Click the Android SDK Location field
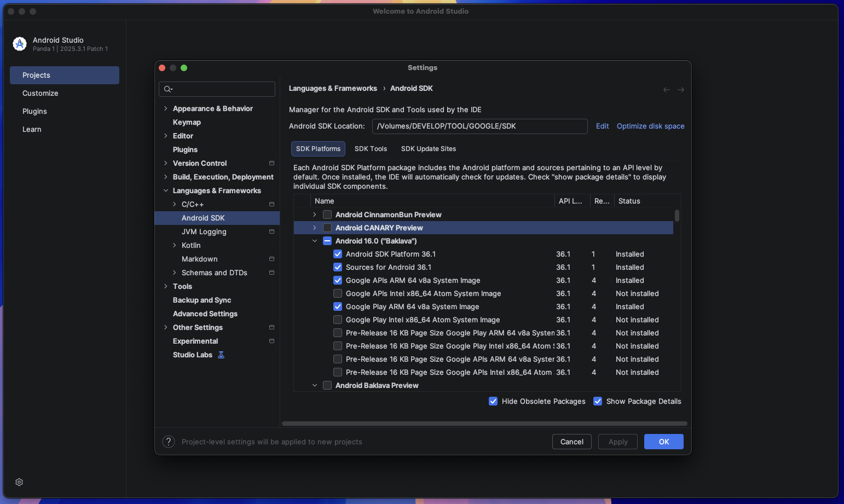Viewport: 844px width, 504px height. coord(479,126)
